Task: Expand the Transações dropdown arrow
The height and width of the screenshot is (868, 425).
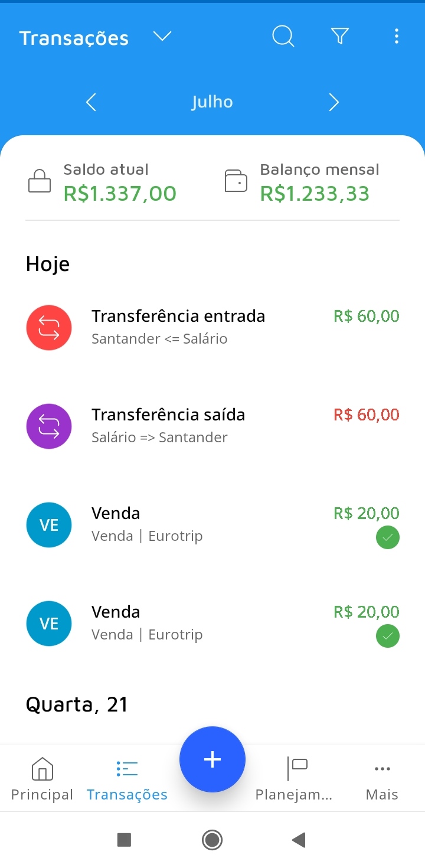Action: pos(162,37)
